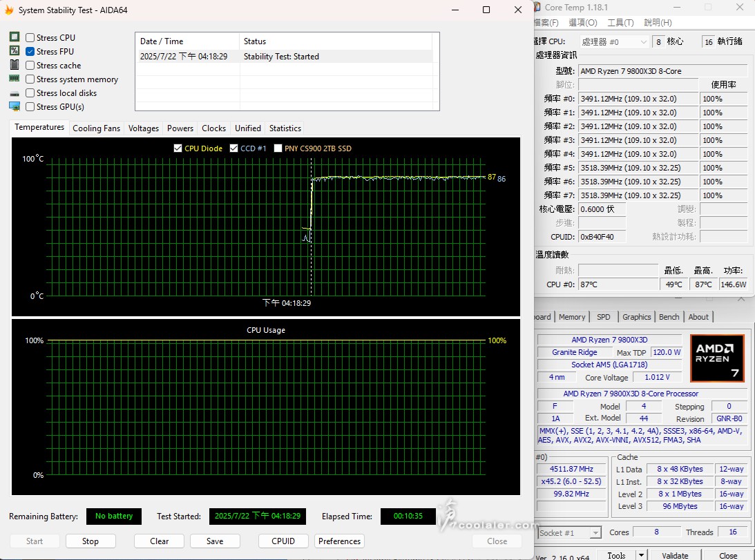
Task: Switch to the Cooling Fans tab
Action: (96, 128)
